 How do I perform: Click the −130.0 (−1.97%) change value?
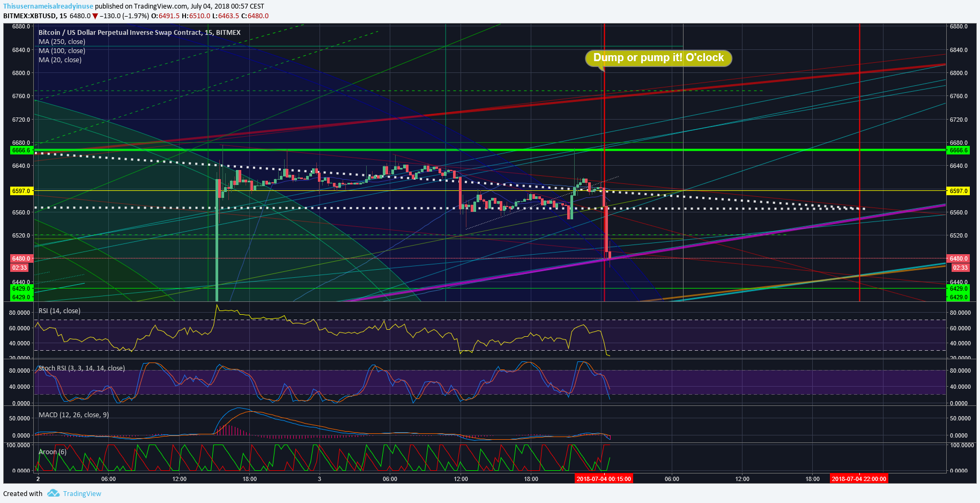point(124,16)
